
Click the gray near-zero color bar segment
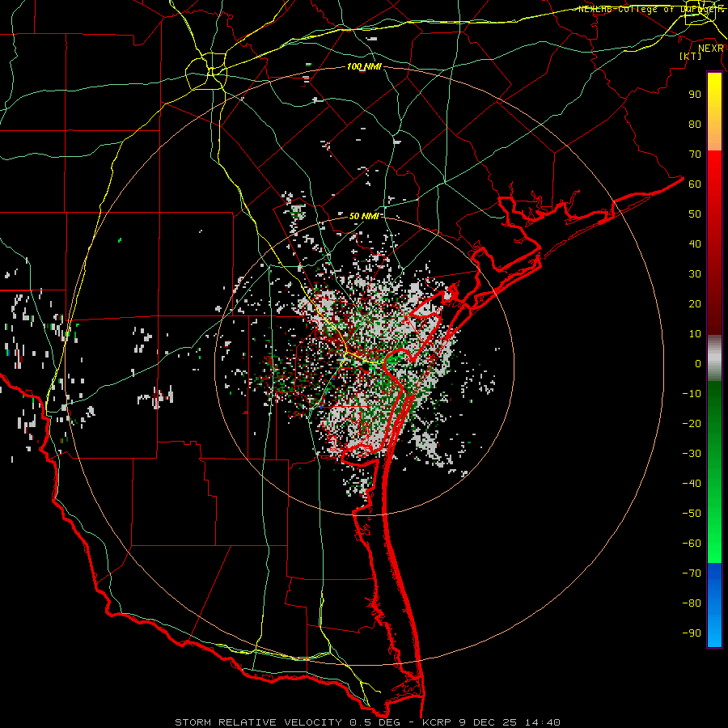[714, 358]
